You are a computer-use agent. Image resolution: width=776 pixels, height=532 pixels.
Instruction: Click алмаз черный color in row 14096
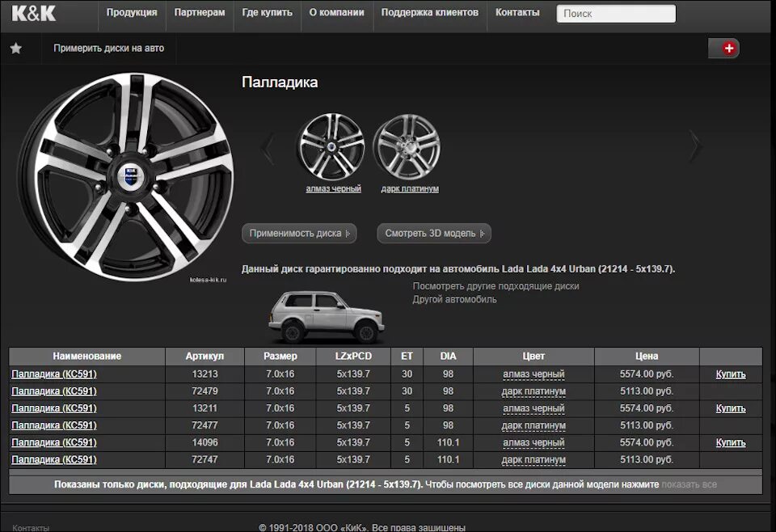[x=533, y=442]
